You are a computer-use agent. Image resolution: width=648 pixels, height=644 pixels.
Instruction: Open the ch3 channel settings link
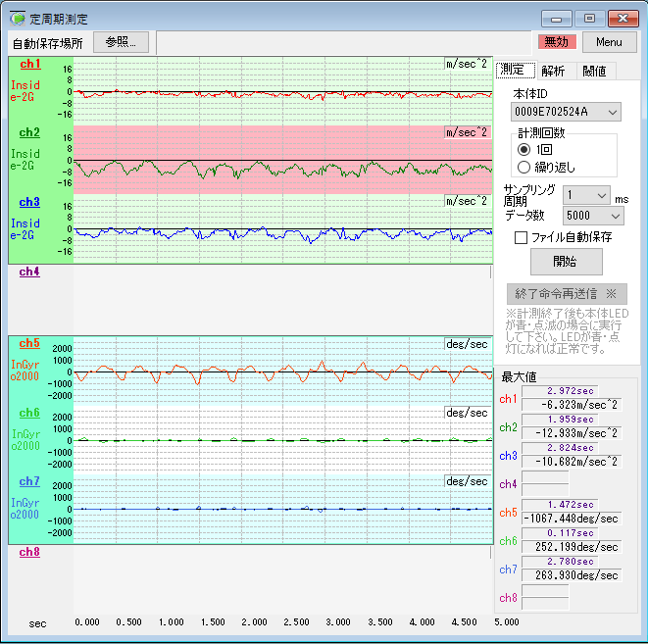tap(29, 202)
